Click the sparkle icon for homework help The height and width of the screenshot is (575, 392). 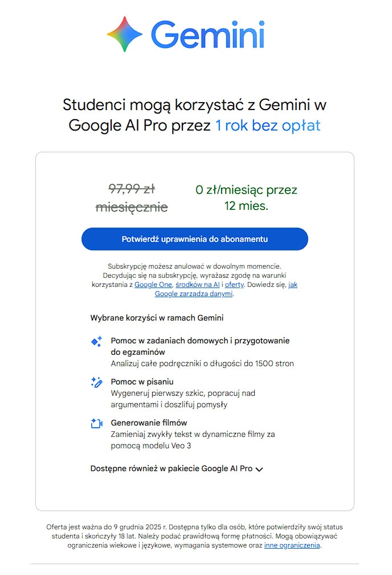(96, 342)
